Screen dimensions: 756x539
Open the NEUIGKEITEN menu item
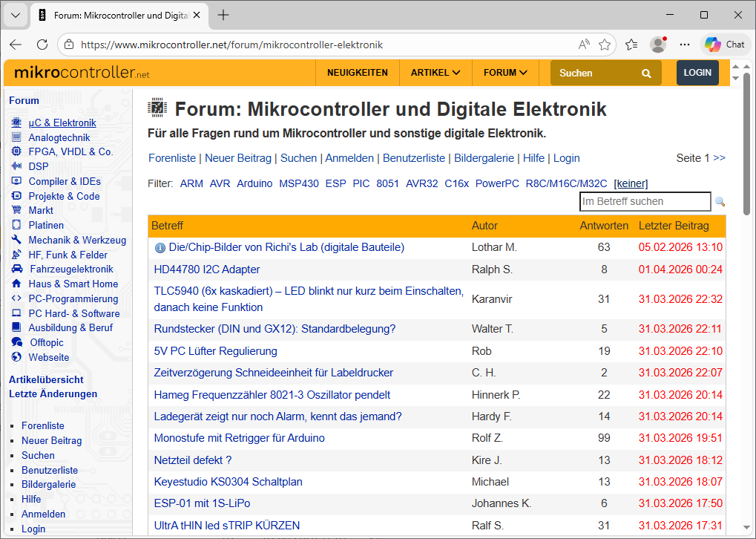tap(358, 73)
